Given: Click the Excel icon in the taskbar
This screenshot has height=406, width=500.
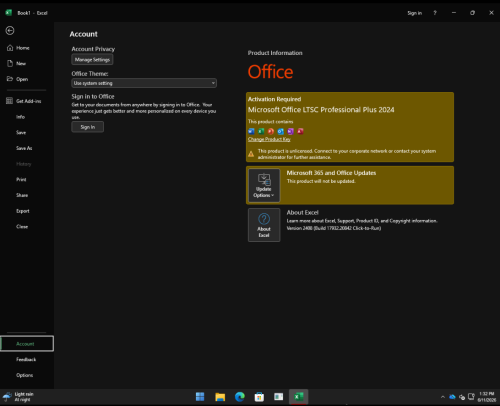Looking at the screenshot, I should click(298, 397).
